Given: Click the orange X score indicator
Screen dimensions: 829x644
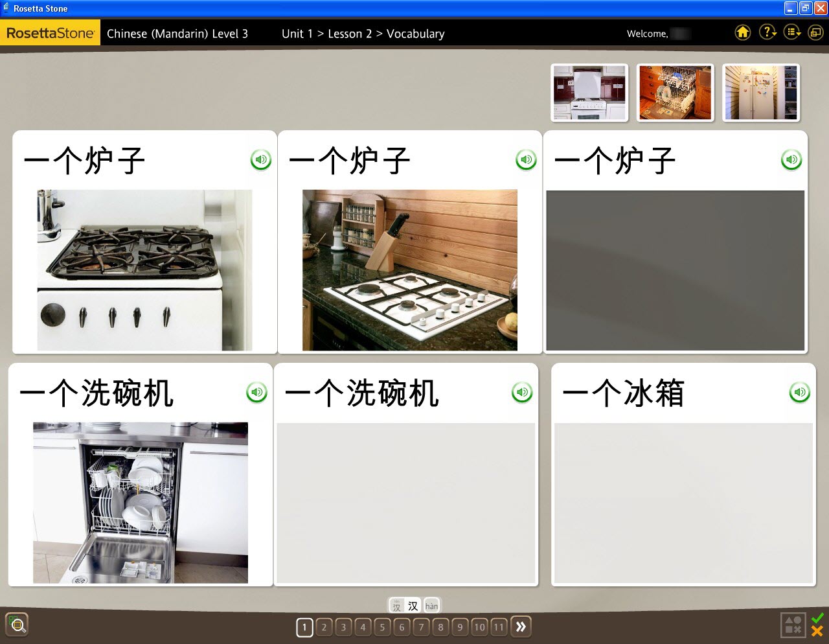Looking at the screenshot, I should (x=817, y=631).
